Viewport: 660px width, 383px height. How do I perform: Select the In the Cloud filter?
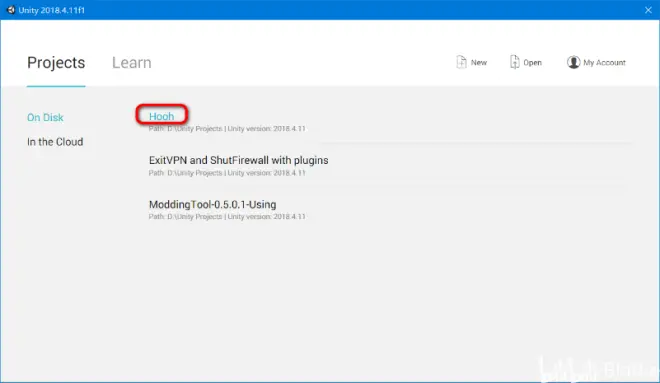pyautogui.click(x=55, y=142)
